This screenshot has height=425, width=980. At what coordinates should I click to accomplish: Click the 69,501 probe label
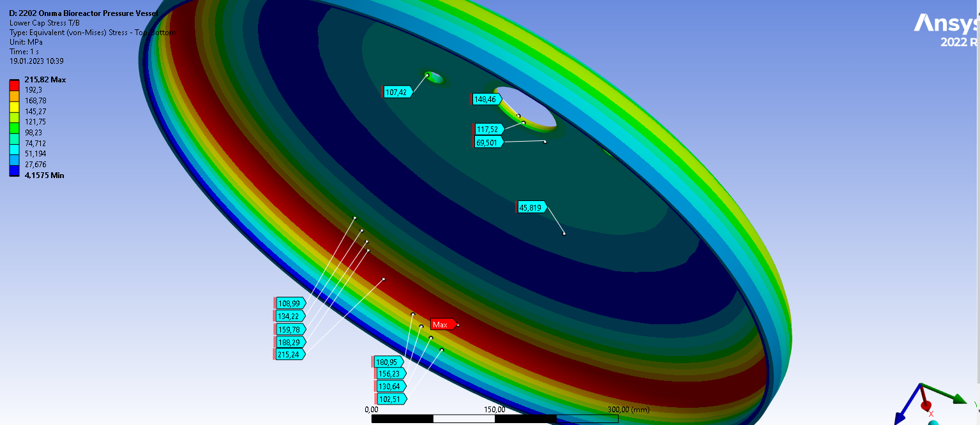(x=488, y=142)
